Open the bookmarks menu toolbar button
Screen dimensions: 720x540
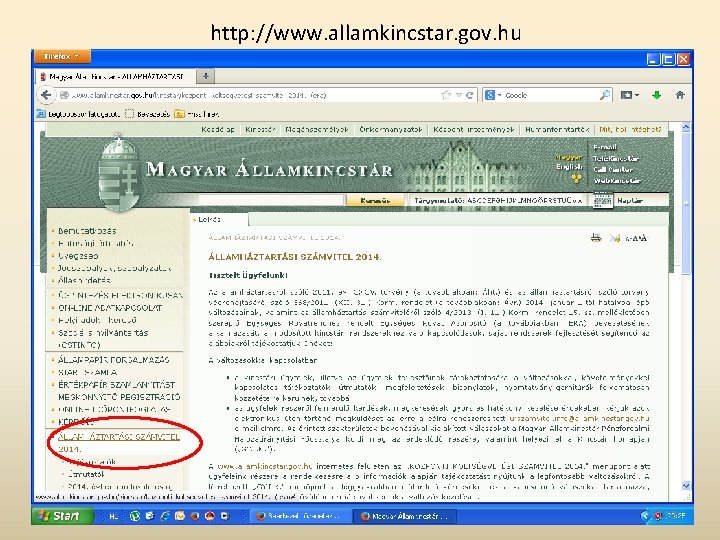click(630, 95)
